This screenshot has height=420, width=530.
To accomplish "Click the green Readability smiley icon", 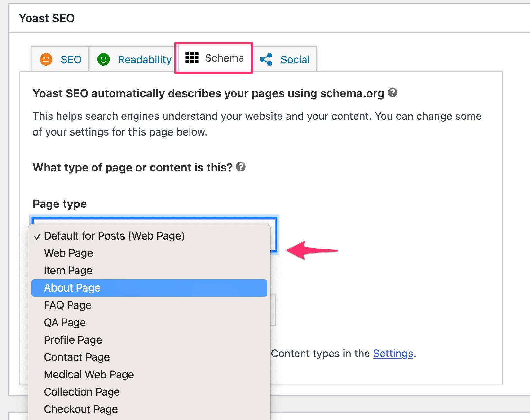I will (x=103, y=59).
